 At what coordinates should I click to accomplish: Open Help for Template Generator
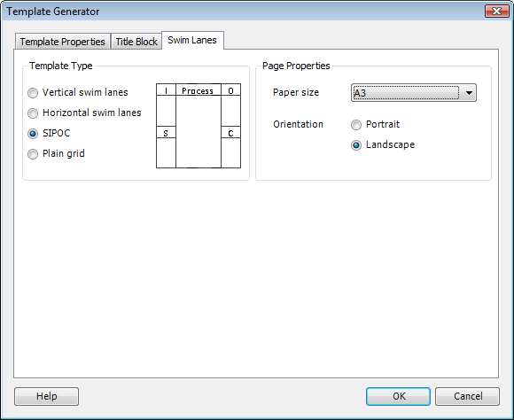[46, 396]
